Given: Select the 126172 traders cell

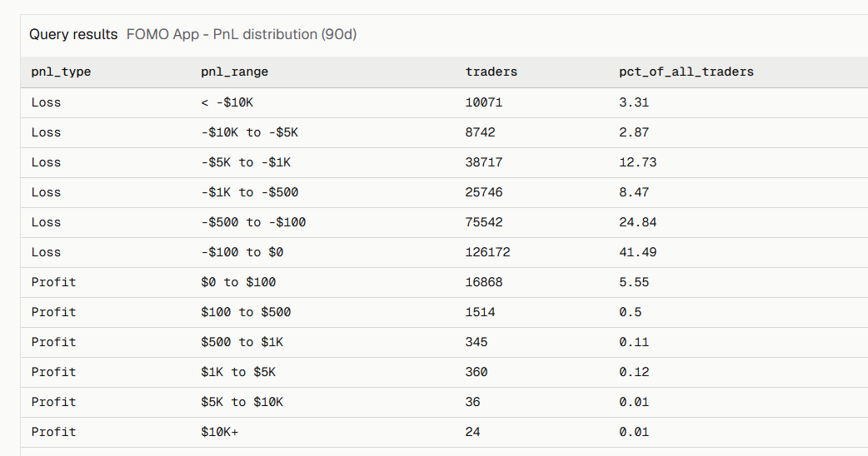Looking at the screenshot, I should (x=487, y=252).
